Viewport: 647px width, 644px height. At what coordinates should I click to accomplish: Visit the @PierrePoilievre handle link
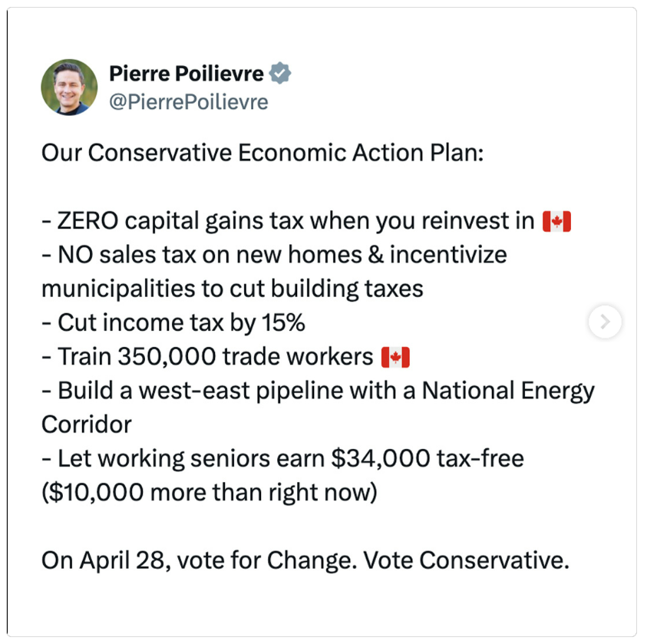click(x=189, y=101)
